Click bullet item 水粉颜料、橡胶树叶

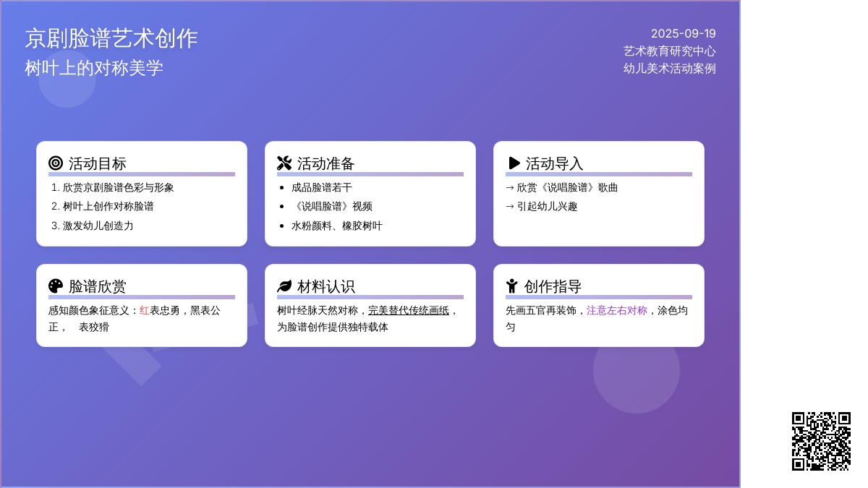coord(336,226)
